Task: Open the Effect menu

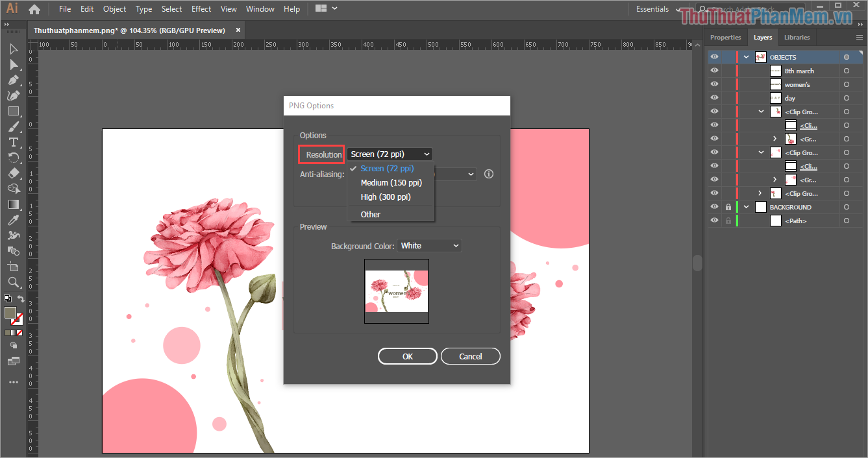Action: click(x=201, y=8)
